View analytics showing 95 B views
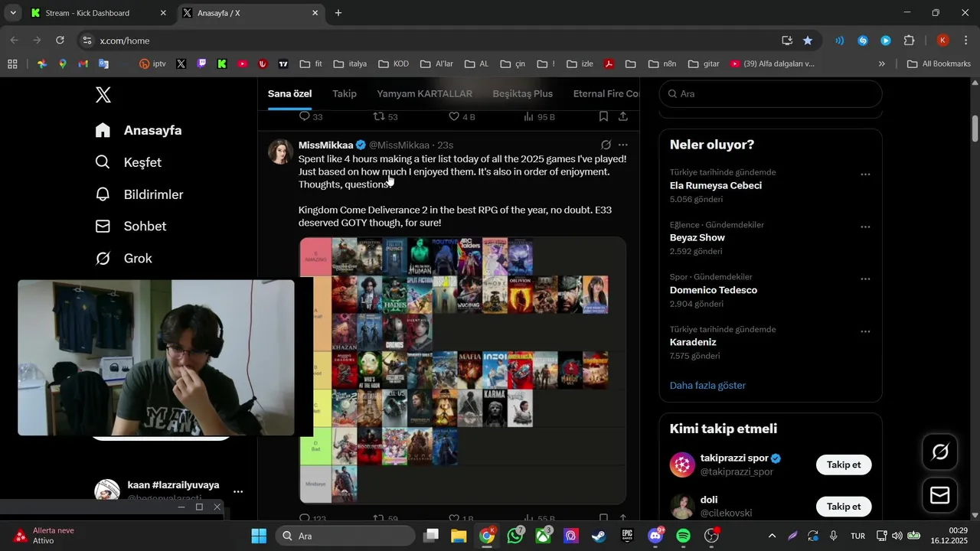The image size is (980, 551). click(539, 116)
